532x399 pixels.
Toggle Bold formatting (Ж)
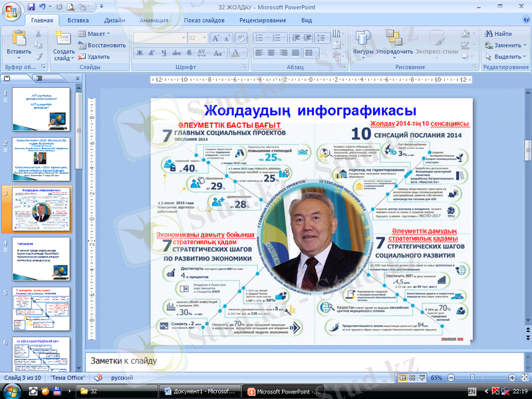tap(140, 53)
